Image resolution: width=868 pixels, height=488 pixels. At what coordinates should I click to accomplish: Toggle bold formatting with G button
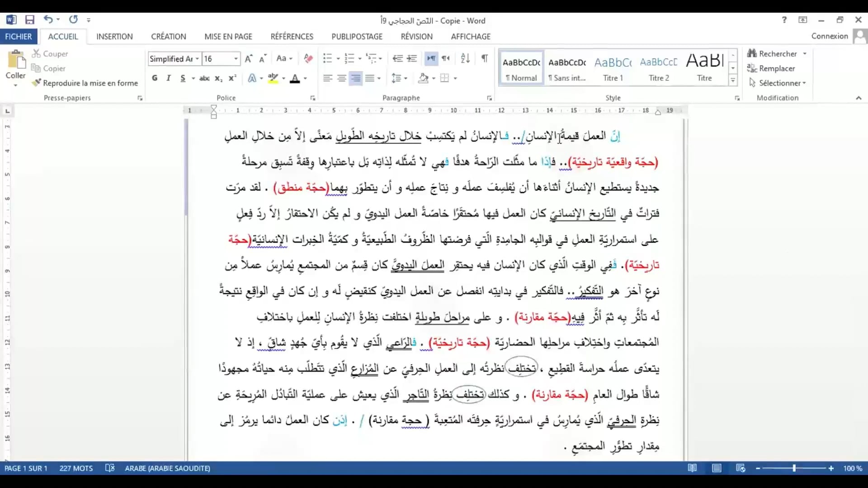click(155, 78)
